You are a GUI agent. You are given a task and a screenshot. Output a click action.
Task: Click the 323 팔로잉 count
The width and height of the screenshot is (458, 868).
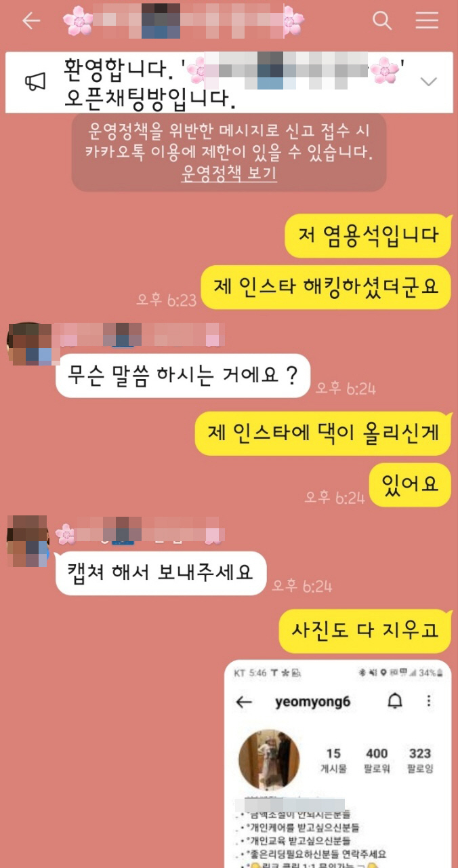tap(420, 760)
